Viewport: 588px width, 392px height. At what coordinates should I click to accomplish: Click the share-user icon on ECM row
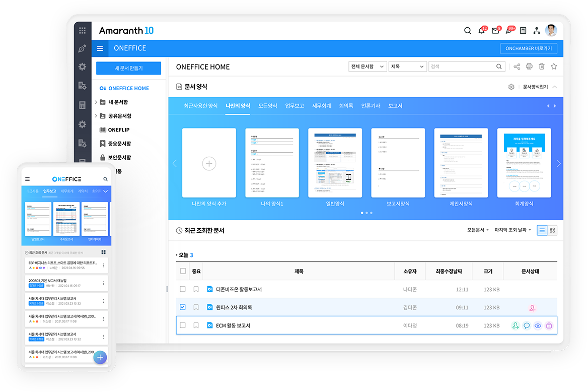tap(515, 325)
